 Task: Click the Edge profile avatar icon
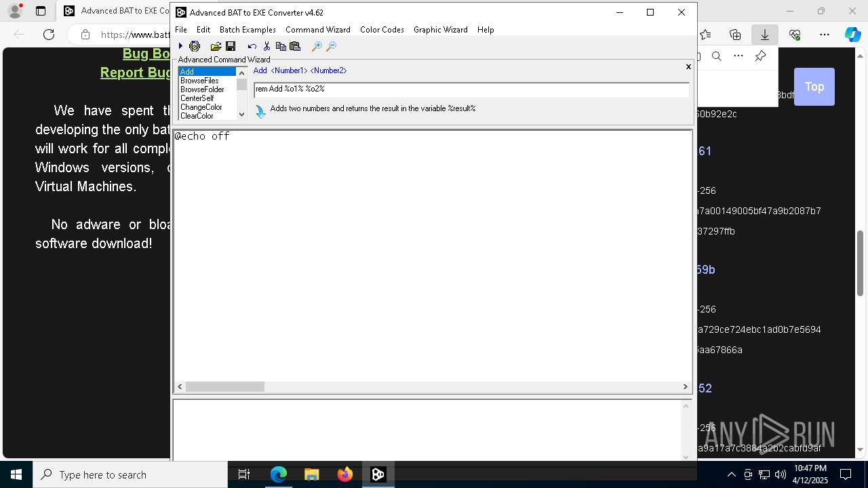pos(15,11)
